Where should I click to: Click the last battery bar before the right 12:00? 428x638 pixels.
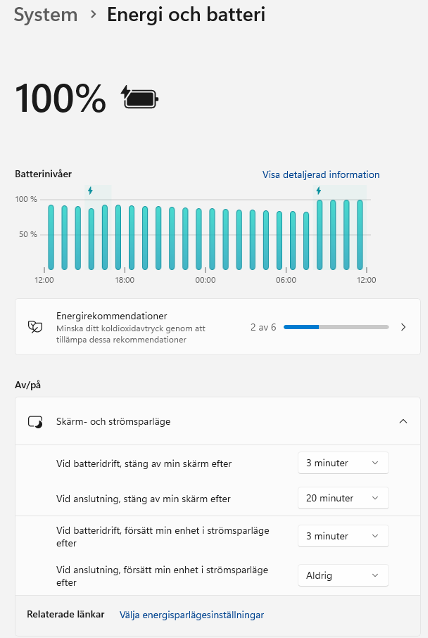tap(360, 235)
